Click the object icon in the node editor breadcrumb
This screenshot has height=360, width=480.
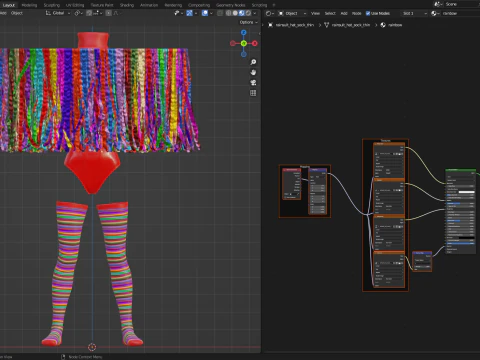tap(270, 25)
